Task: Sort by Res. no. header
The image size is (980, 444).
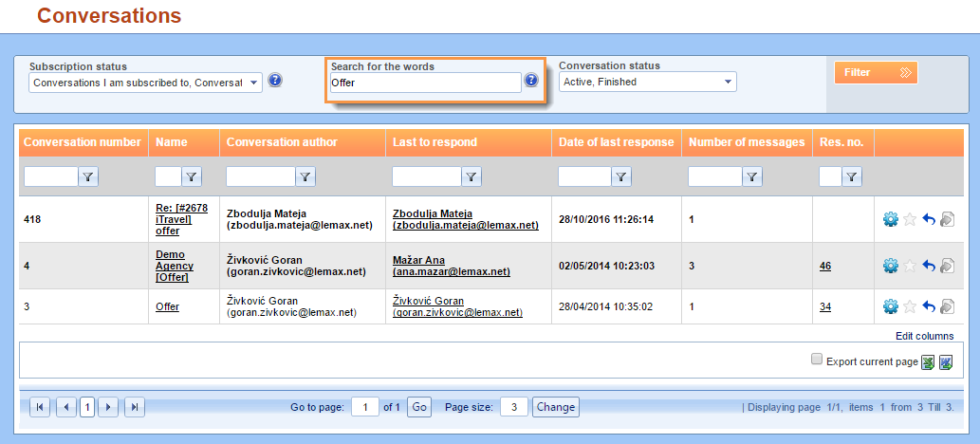Action: [841, 142]
